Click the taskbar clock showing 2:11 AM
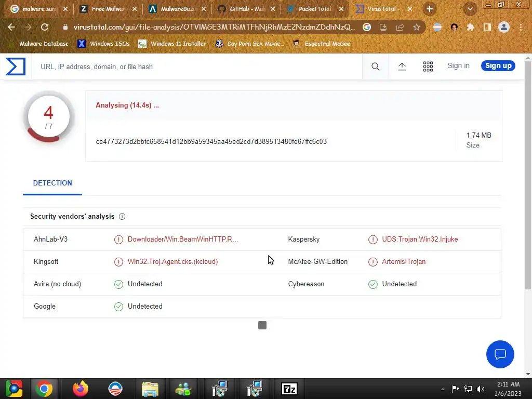The width and height of the screenshot is (532, 399). click(508, 389)
